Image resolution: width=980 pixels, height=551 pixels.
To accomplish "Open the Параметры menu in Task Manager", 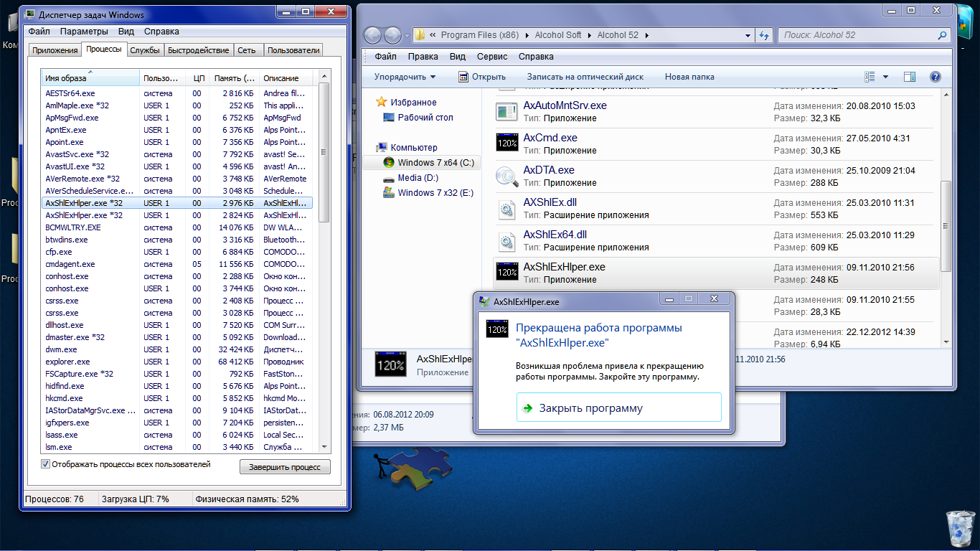I will 84,32.
